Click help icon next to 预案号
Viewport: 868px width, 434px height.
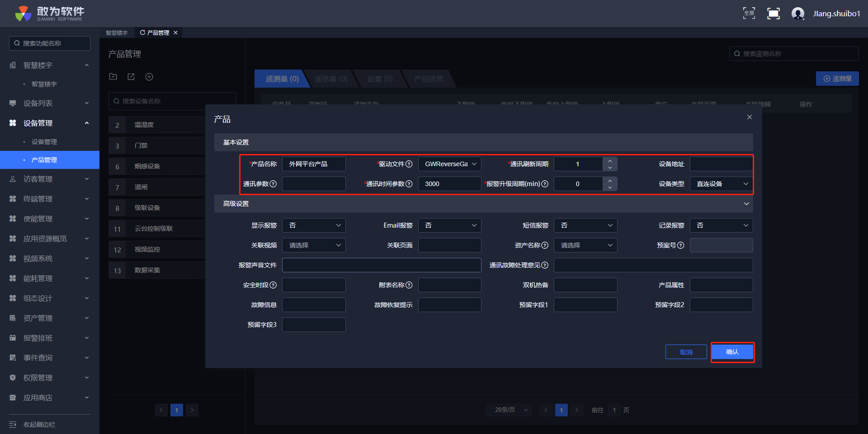point(680,245)
